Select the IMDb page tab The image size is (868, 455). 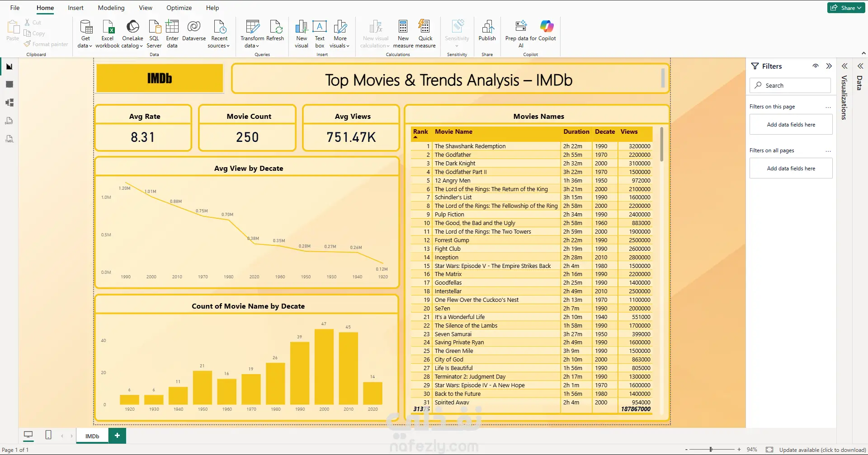92,436
